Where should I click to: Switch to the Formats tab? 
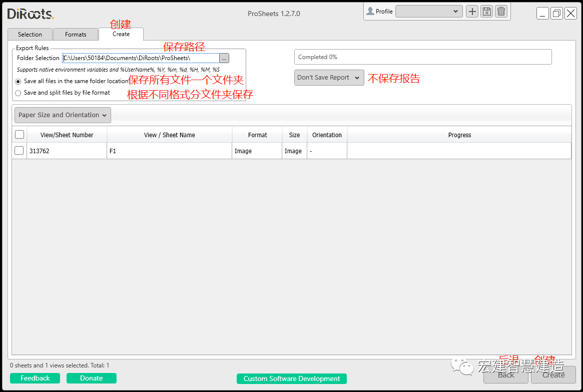click(76, 34)
